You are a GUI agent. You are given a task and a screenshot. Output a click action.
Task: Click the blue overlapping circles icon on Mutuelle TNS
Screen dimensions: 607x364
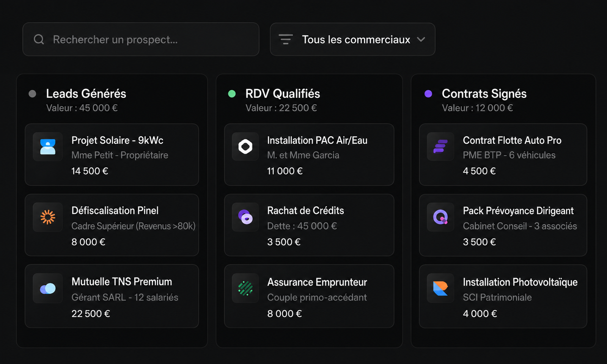tap(48, 288)
